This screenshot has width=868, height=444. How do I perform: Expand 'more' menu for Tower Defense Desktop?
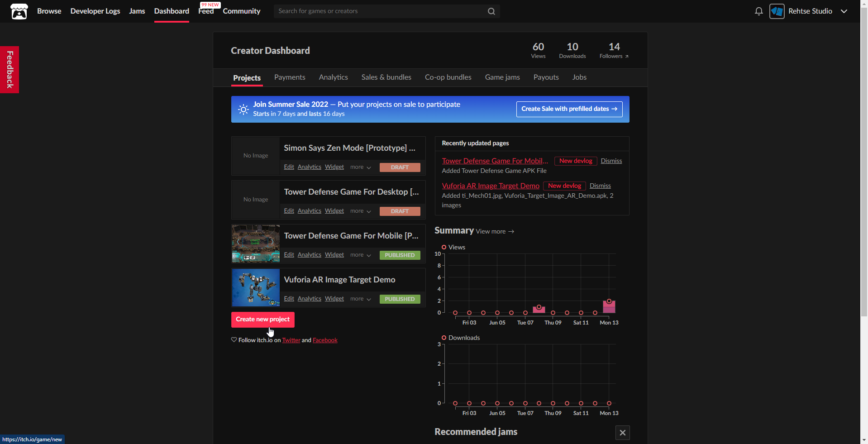tap(361, 211)
